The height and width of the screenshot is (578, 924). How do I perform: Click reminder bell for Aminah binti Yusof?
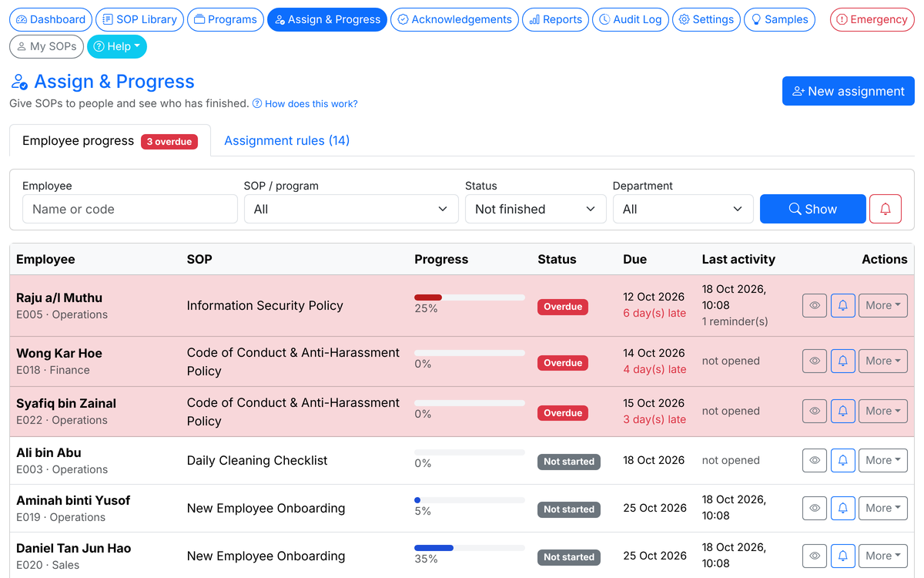[843, 508]
